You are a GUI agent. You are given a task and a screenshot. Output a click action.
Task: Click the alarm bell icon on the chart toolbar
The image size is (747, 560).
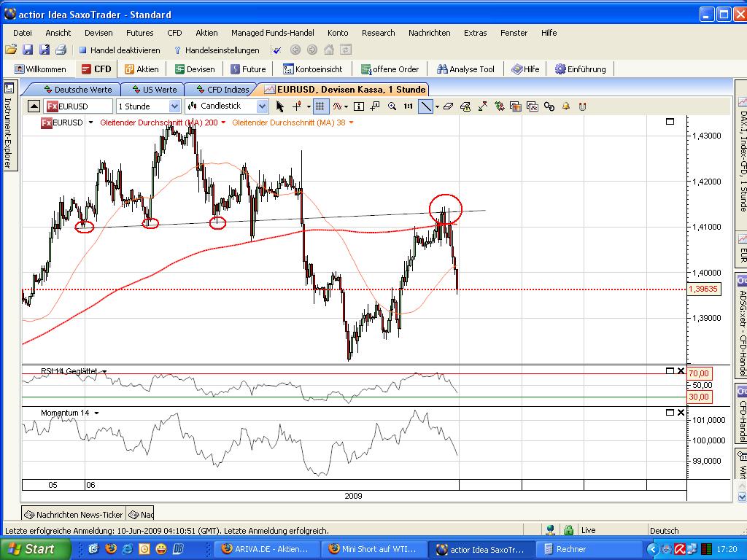coord(565,106)
